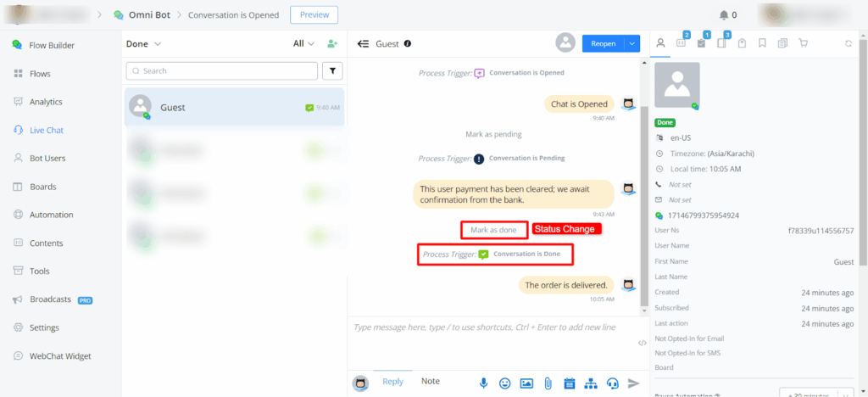The width and height of the screenshot is (868, 397).
Task: Expand the Reopen button dropdown arrow
Action: (x=631, y=43)
